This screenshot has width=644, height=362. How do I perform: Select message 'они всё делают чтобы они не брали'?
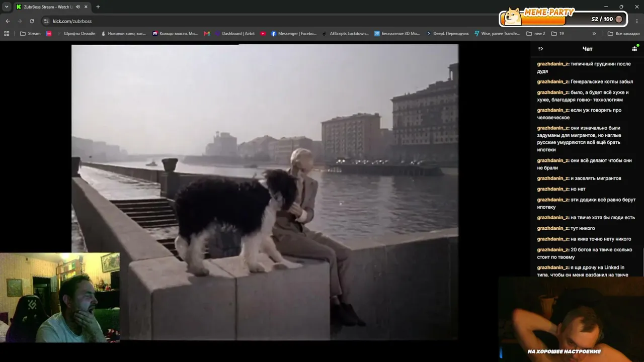[x=584, y=164]
